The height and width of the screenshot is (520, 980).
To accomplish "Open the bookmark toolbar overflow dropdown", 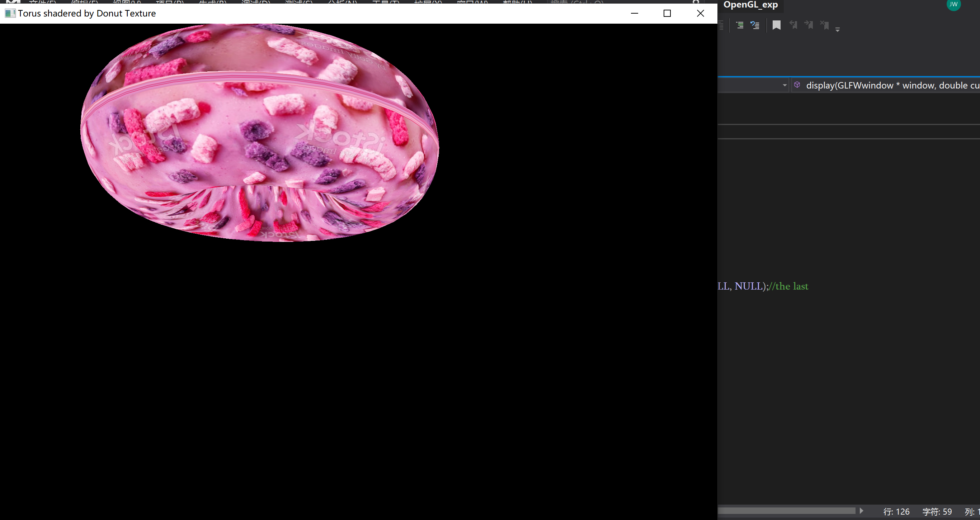I will pyautogui.click(x=838, y=30).
